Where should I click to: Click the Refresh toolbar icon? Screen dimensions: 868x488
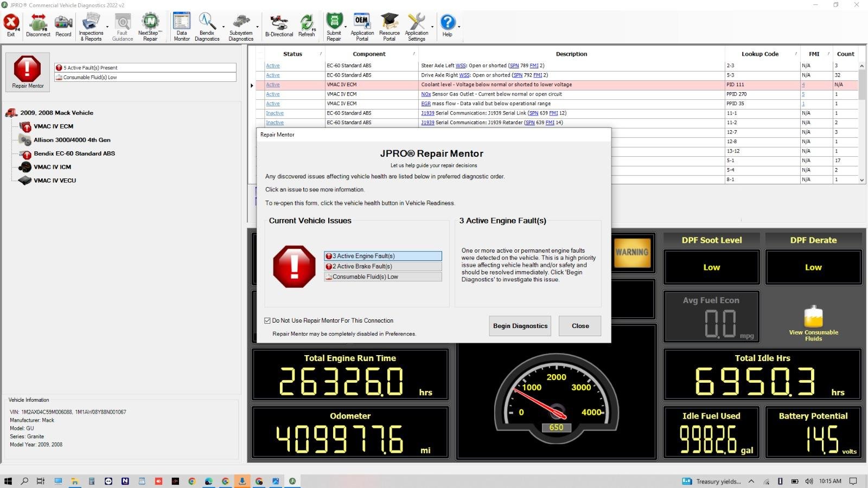point(307,25)
